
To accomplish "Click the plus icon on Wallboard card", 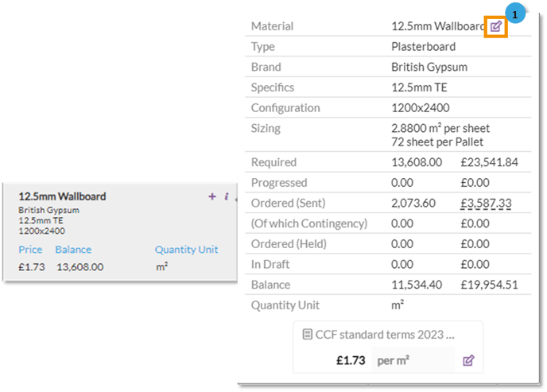I will click(x=212, y=196).
